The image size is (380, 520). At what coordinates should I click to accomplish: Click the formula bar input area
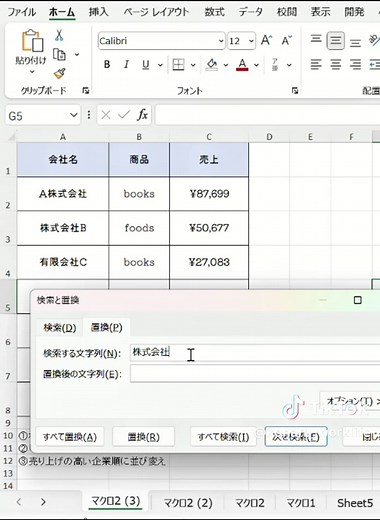tap(267, 115)
